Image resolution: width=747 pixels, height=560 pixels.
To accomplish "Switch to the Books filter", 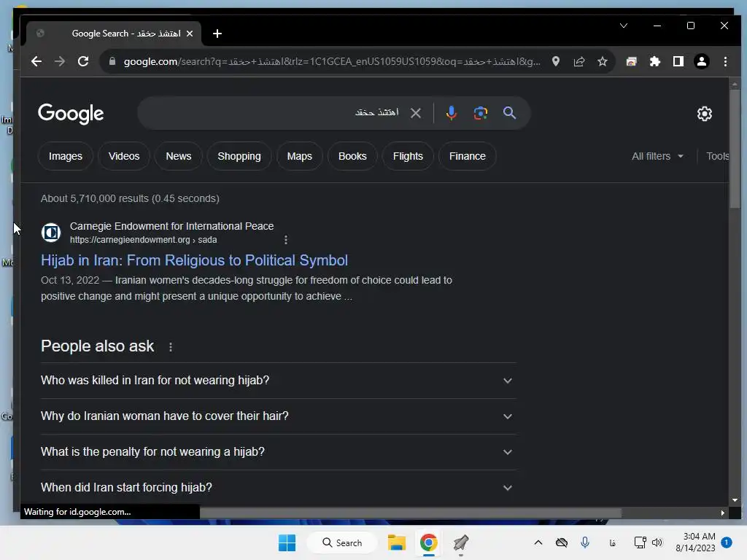I will (352, 156).
